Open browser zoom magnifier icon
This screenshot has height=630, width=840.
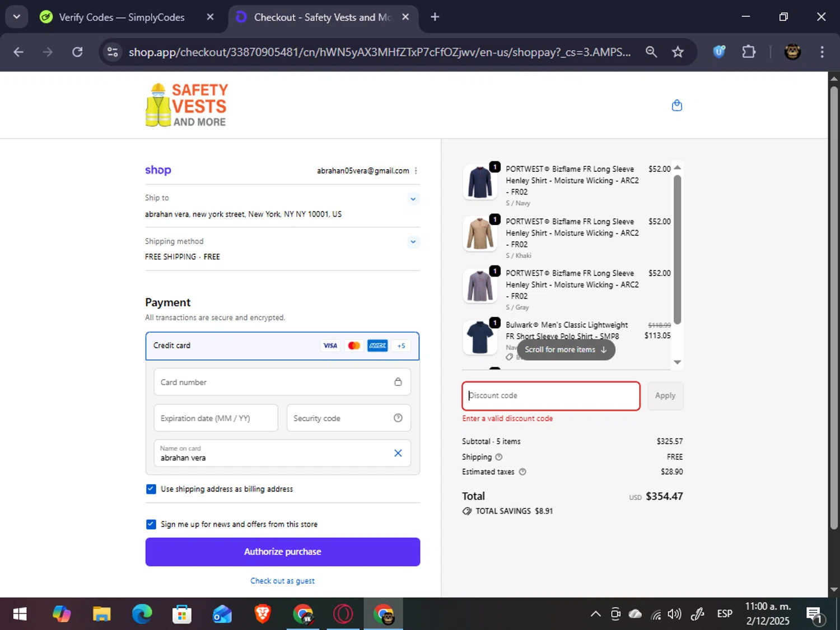651,52
